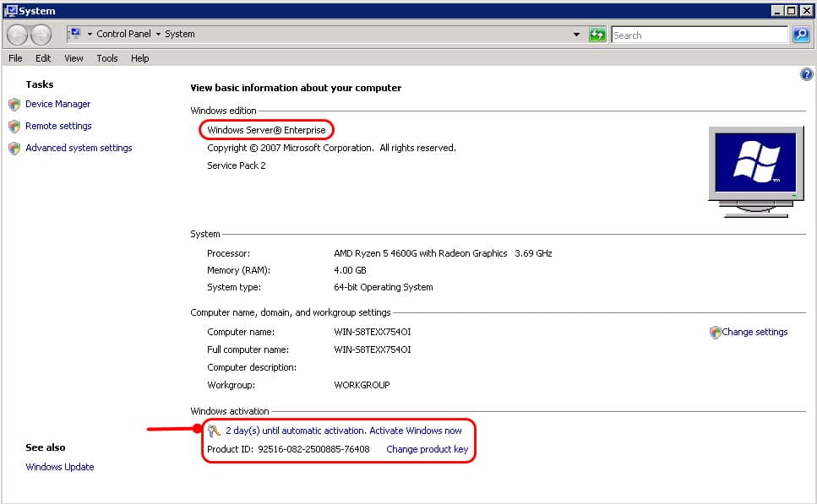Open the Tools menu
Image resolution: width=817 pixels, height=504 pixels.
coord(106,58)
